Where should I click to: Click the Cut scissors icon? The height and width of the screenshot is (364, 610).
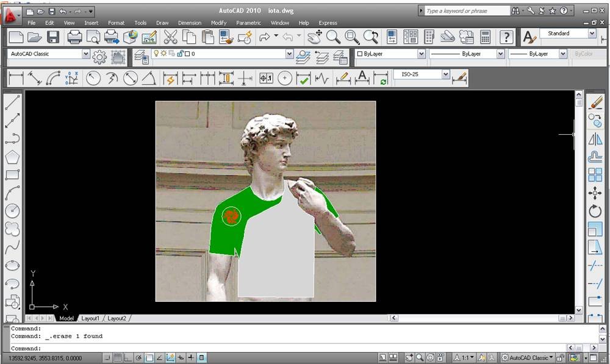(170, 37)
